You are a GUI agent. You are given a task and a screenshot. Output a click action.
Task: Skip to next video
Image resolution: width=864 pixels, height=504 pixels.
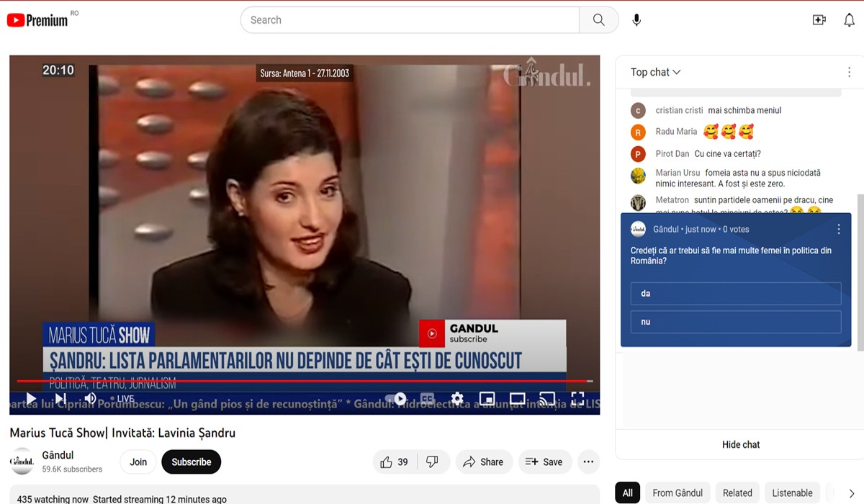[x=60, y=399]
